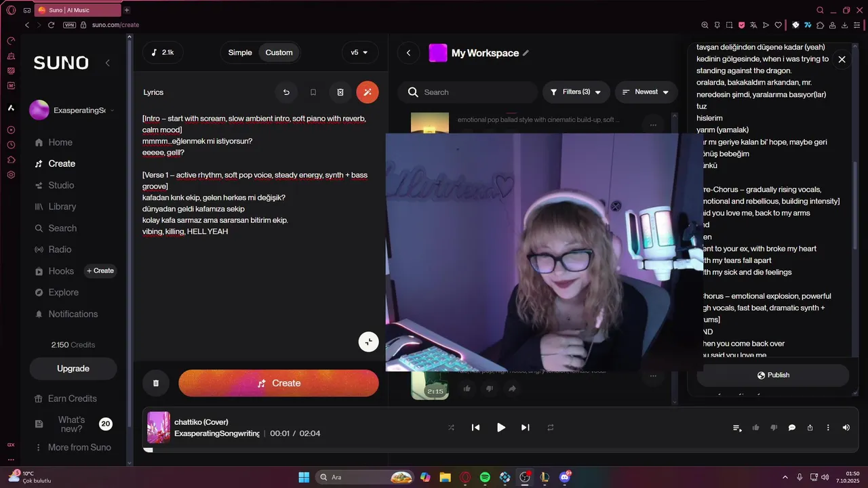Click the orange Create song button
Viewport: 868px width, 488px height.
[x=279, y=383]
